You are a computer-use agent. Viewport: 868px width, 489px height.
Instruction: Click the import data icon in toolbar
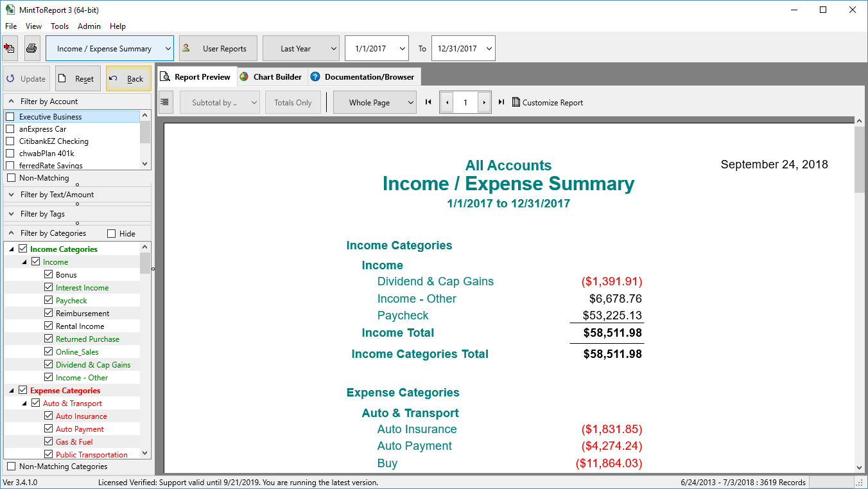point(10,48)
